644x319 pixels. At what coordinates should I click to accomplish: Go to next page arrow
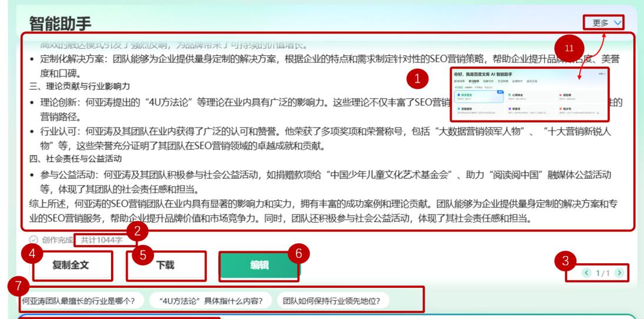click(619, 273)
